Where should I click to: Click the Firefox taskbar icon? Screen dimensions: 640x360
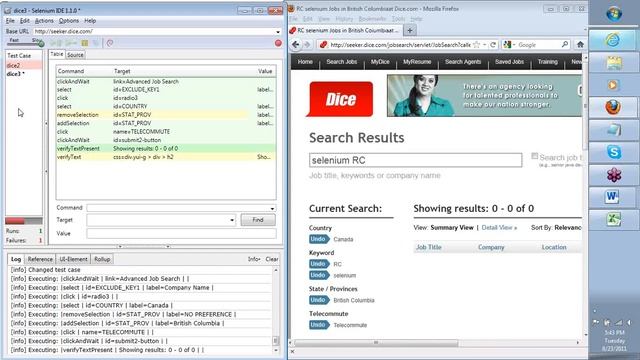pyautogui.click(x=613, y=107)
